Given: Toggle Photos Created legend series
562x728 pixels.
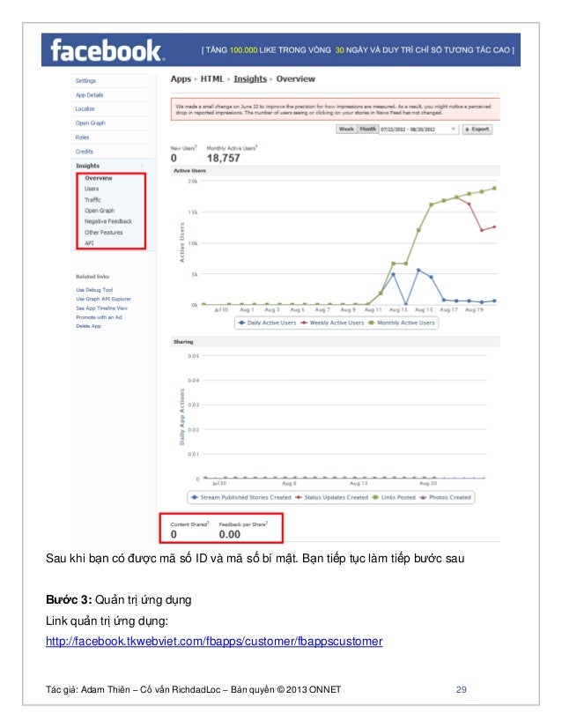Looking at the screenshot, I should (446, 497).
